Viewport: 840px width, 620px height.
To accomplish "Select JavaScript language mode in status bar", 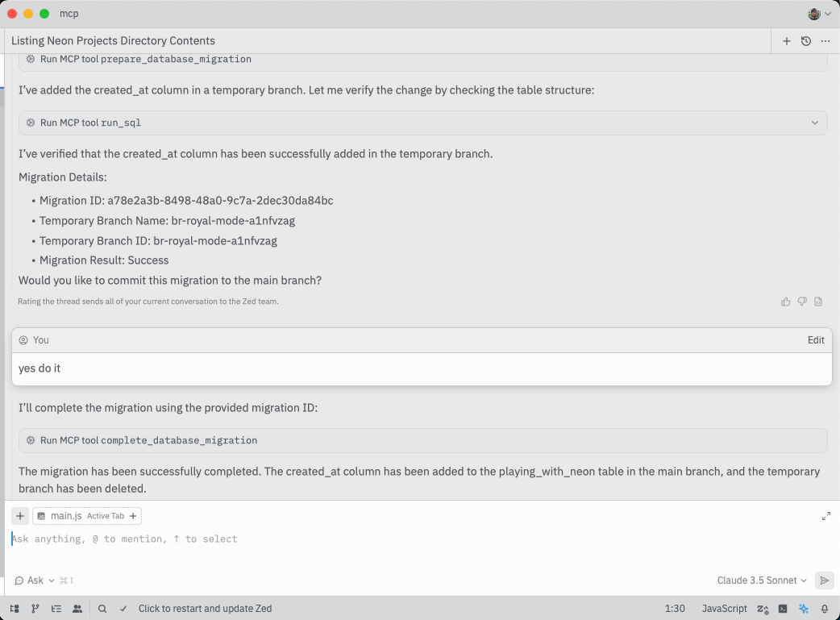I will pos(725,609).
